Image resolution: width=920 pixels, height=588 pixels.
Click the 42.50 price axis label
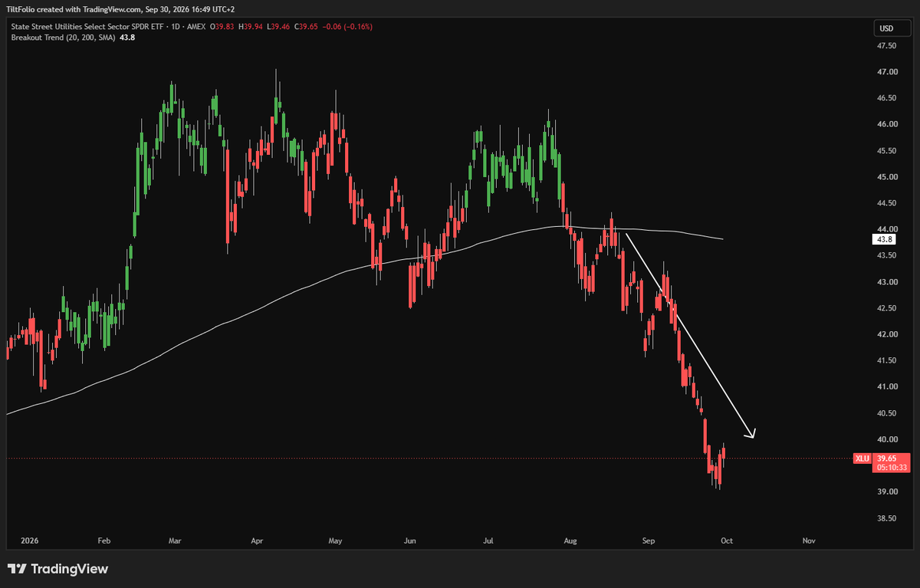887,308
